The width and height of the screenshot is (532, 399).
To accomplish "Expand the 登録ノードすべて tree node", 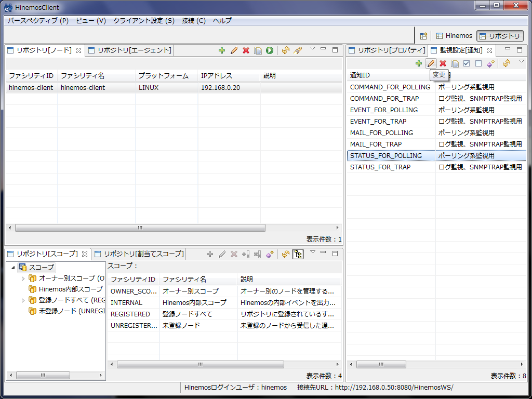I will [x=23, y=300].
